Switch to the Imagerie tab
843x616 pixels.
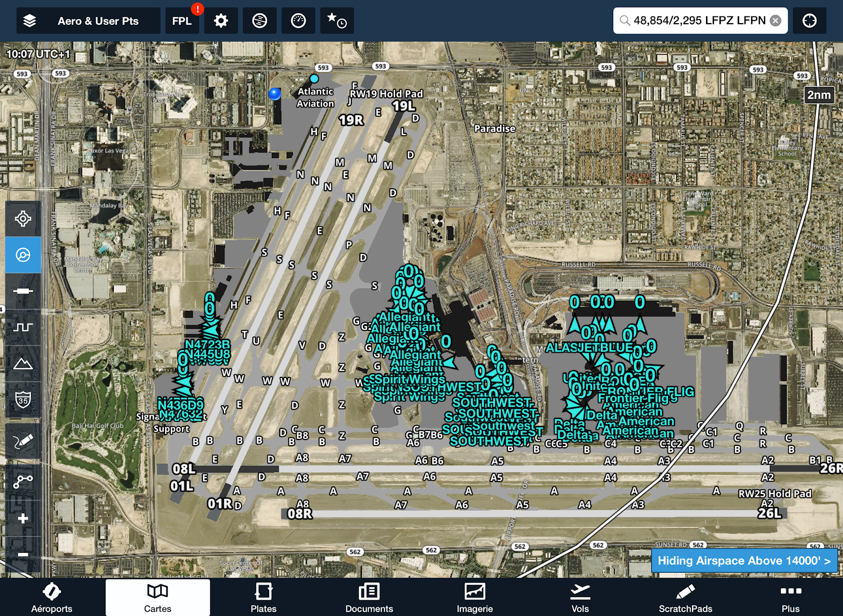[x=474, y=598]
